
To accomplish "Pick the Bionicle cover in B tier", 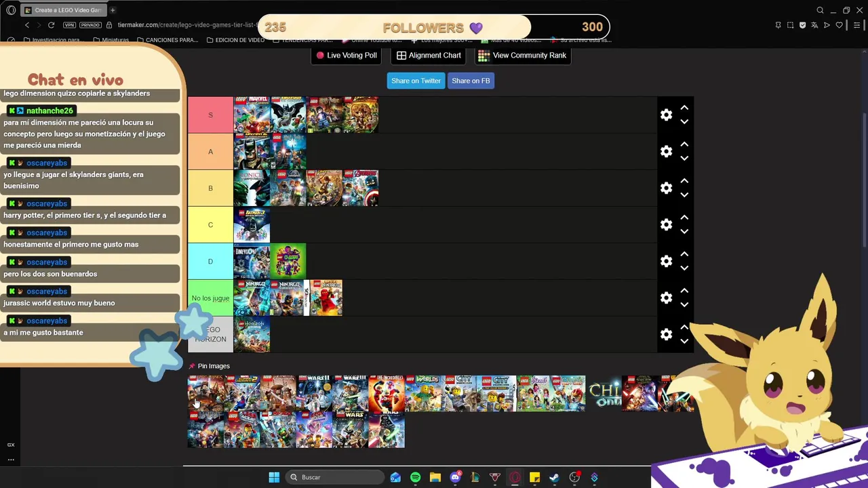I will (252, 188).
